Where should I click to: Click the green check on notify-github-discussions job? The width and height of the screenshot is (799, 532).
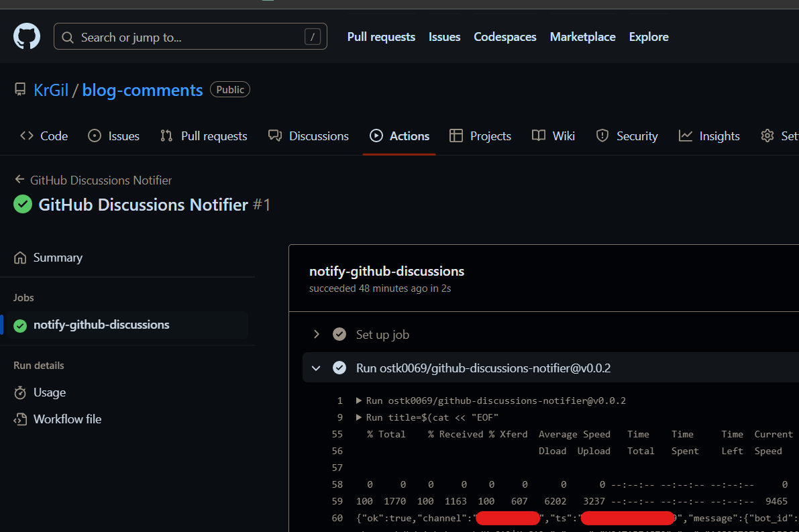coord(20,325)
